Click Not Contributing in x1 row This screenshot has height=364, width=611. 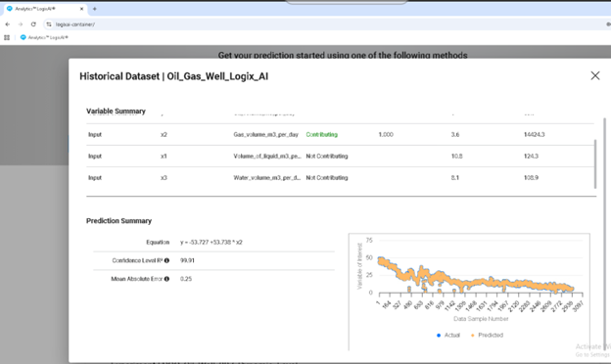pos(326,157)
